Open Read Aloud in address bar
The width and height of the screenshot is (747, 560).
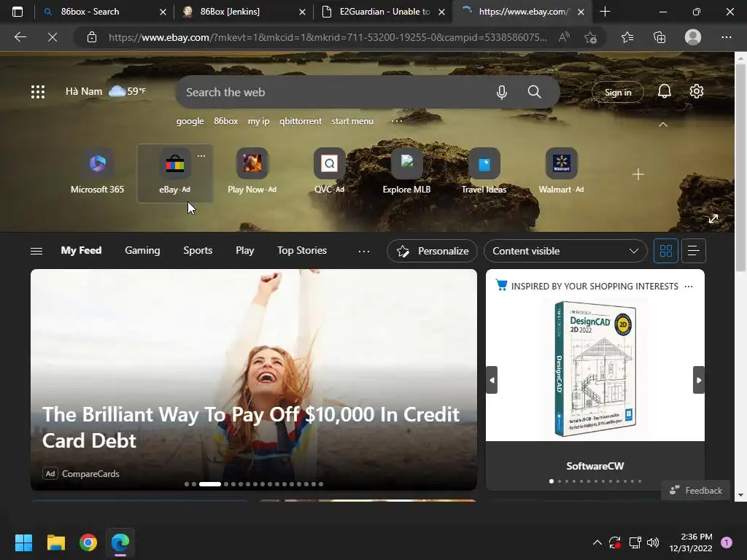point(564,37)
